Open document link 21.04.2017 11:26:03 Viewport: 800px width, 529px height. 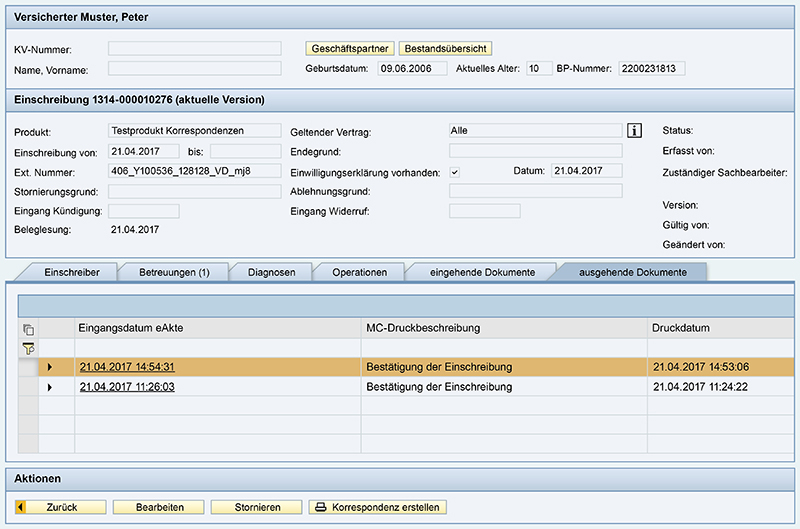click(127, 386)
